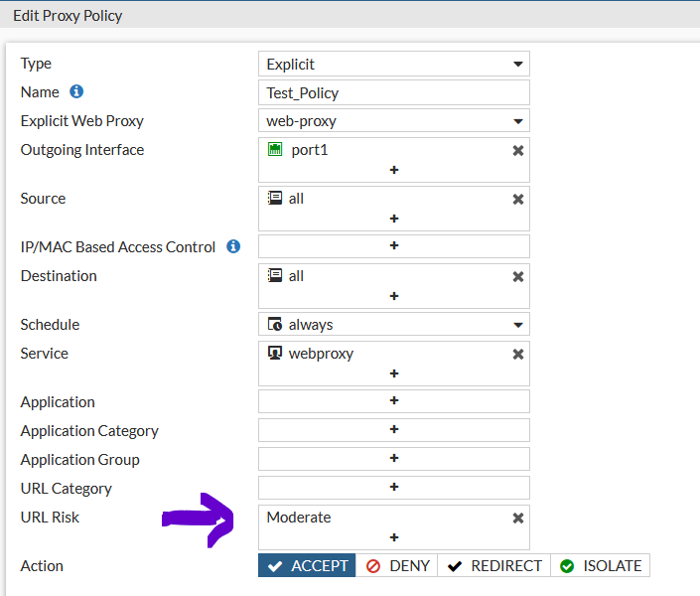The image size is (700, 596).
Task: Click the port1 interface icon
Action: click(275, 150)
